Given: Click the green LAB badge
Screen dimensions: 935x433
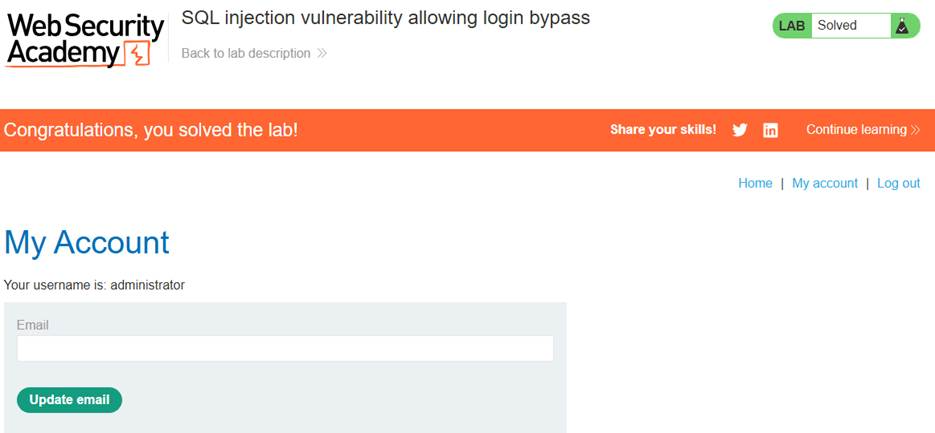Looking at the screenshot, I should pyautogui.click(x=792, y=26).
